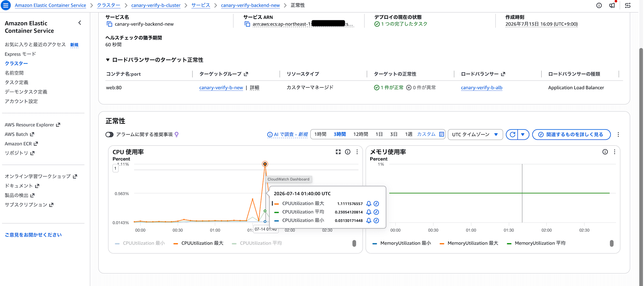644x286 pixels.
Task: Open canary-verify-b-new target group link
Action: coord(221,88)
